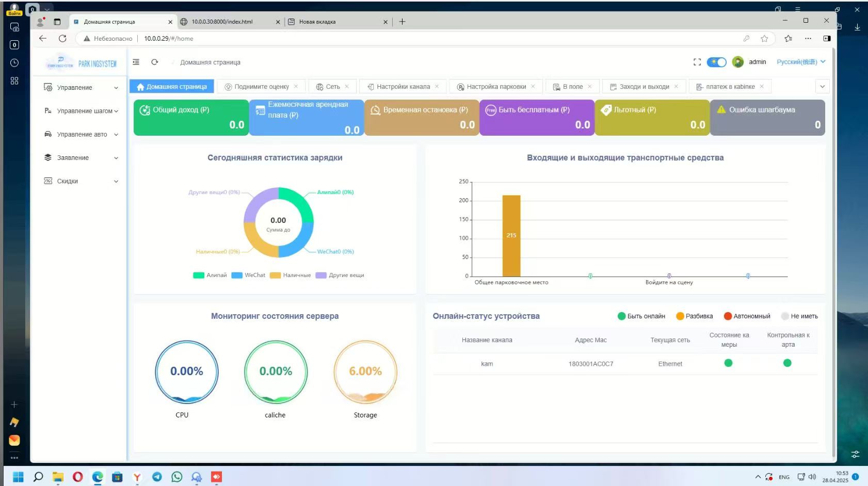868x486 pixels.
Task: Reload page with browser refresh icon
Action: click(x=62, y=38)
